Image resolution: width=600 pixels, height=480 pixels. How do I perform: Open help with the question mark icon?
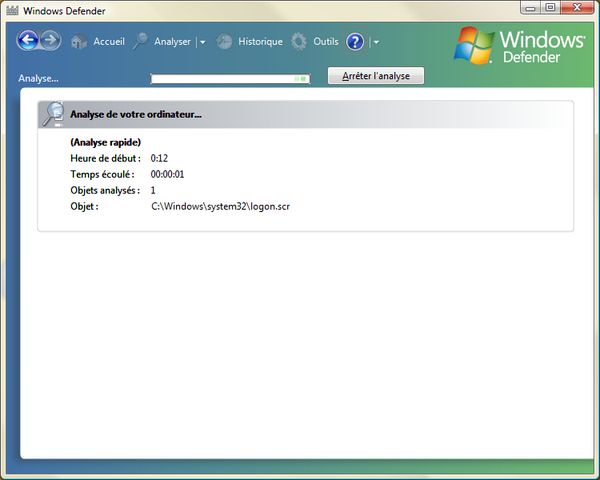(355, 42)
